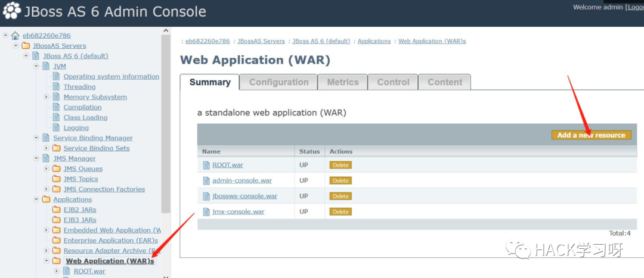
Task: Click the Logout link in the header
Action: click(634, 7)
